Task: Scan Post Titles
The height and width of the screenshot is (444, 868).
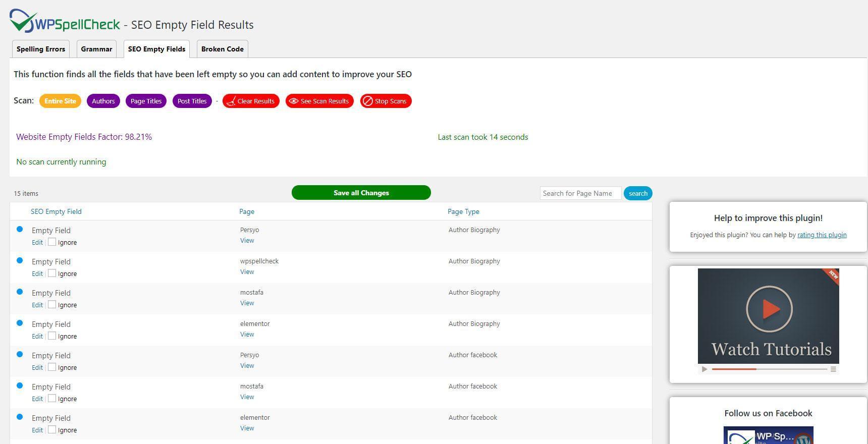Action: point(192,101)
